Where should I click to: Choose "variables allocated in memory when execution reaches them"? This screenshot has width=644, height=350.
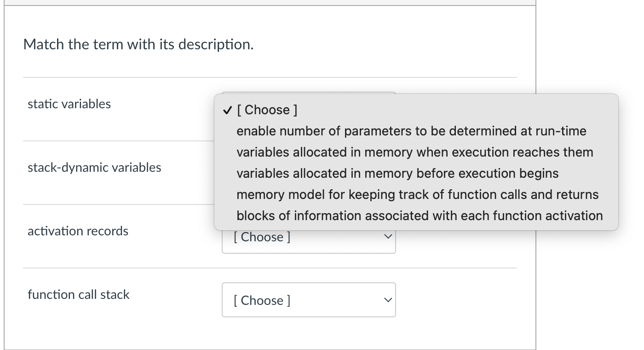point(414,152)
